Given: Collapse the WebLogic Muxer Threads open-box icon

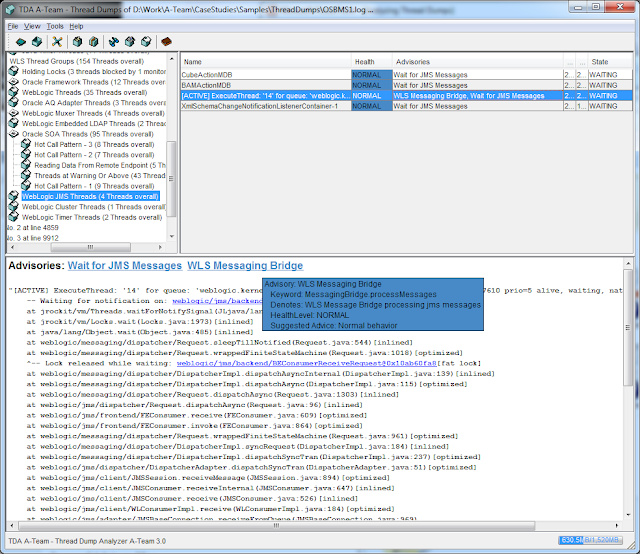Looking at the screenshot, I should [13, 113].
